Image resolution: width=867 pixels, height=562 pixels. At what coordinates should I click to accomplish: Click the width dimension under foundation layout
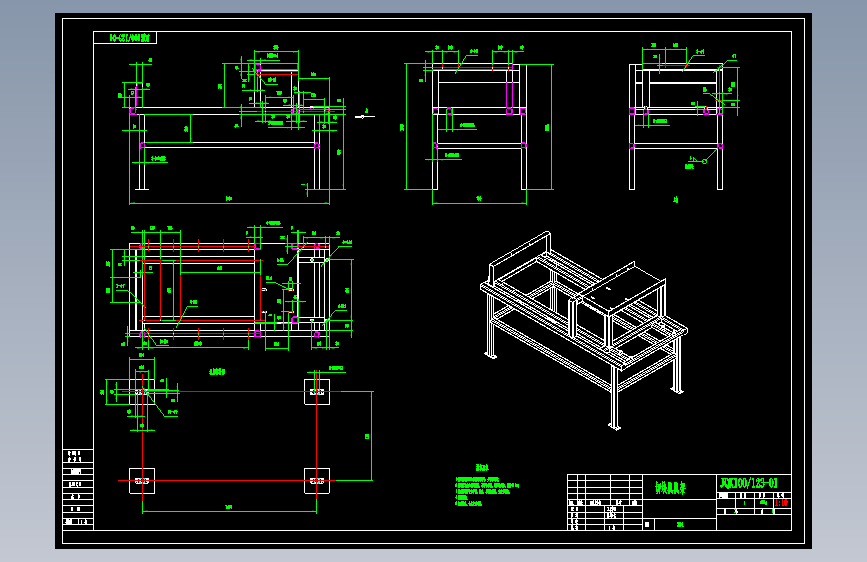click(229, 508)
